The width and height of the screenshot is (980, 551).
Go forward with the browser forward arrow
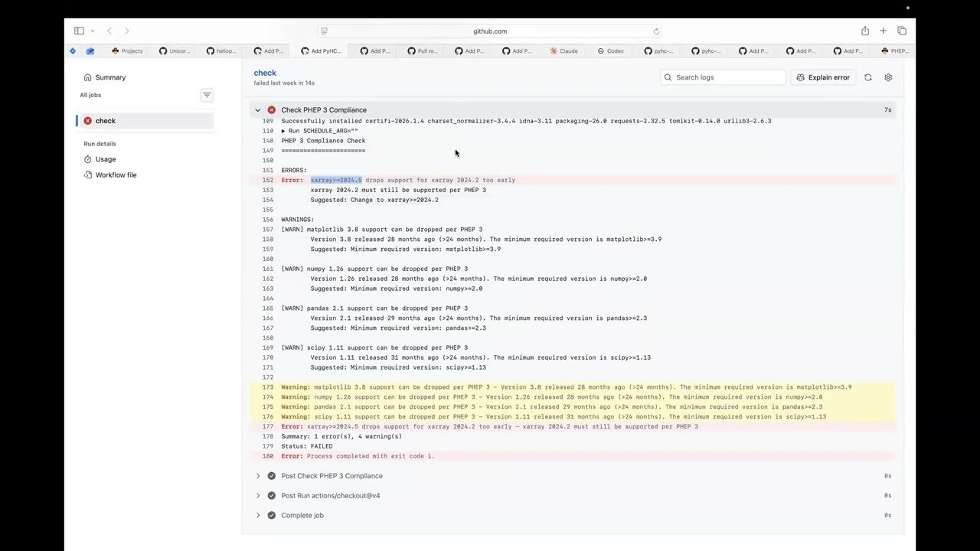click(126, 31)
